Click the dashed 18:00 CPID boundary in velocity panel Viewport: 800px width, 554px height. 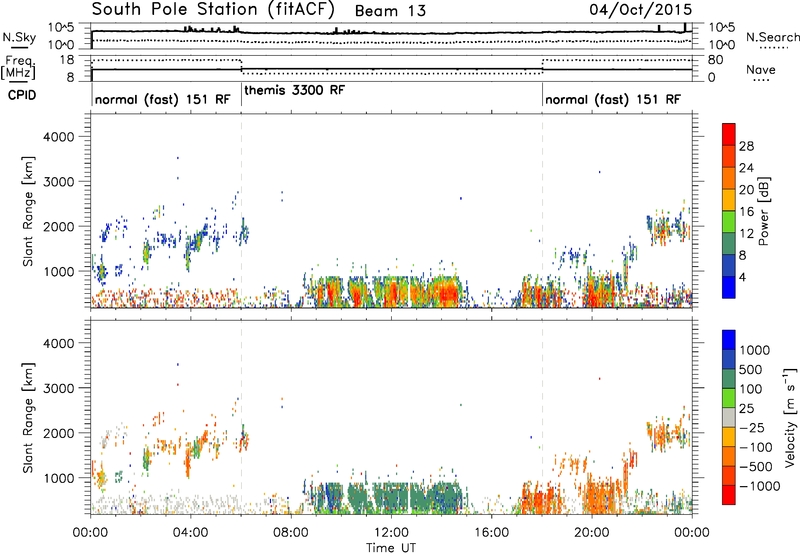(x=542, y=416)
